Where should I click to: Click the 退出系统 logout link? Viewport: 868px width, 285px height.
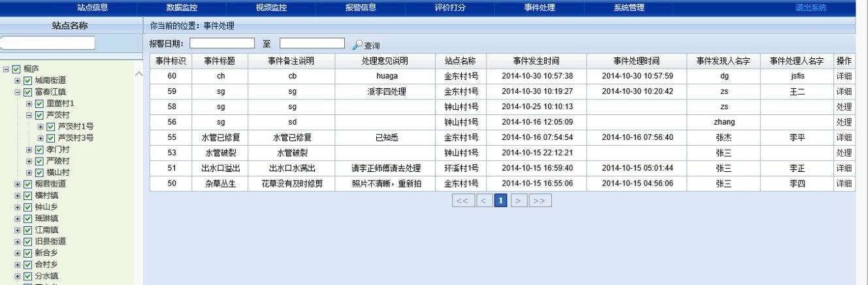(x=811, y=8)
